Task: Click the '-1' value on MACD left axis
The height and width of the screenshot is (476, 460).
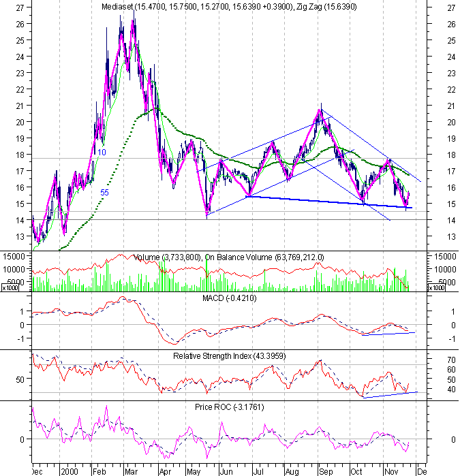Action: pos(20,338)
